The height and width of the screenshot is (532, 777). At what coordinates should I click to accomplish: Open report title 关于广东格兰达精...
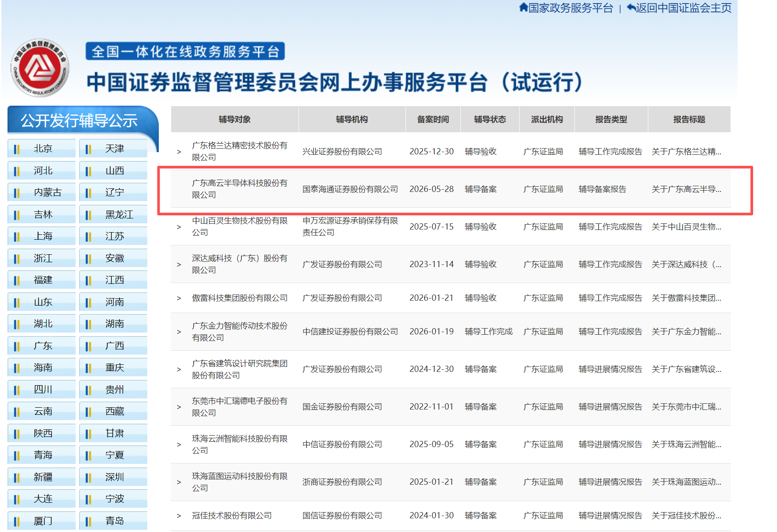(686, 152)
